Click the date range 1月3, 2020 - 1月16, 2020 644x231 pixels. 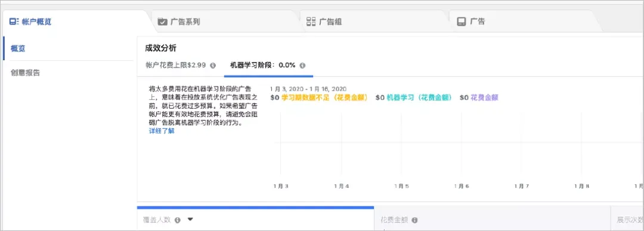(x=308, y=89)
